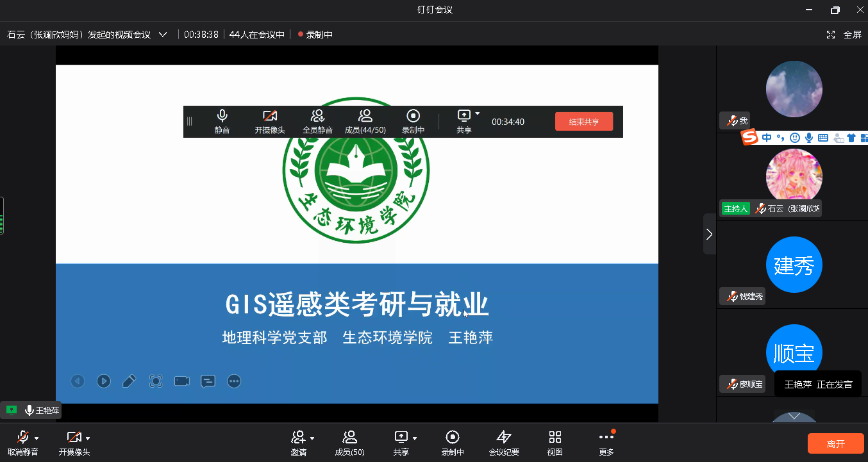Click the 邀请 invite icon in bottom toolbar
The image size is (868, 462).
pyautogui.click(x=298, y=438)
